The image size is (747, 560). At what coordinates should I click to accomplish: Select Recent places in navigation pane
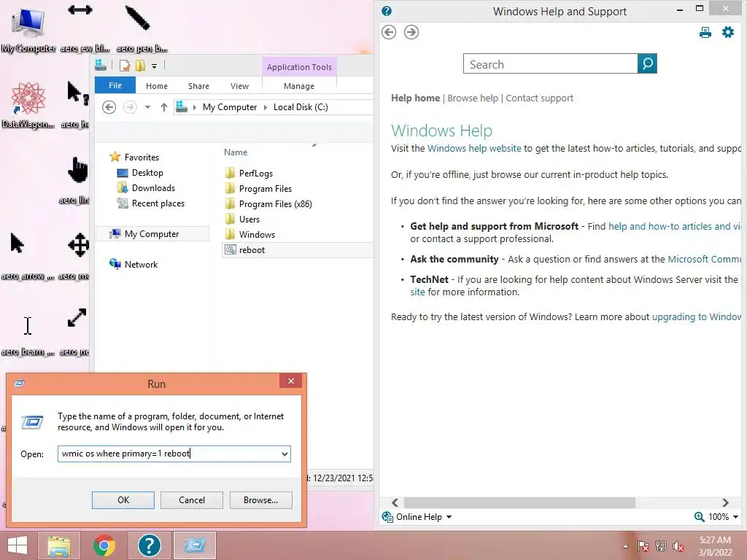[158, 203]
